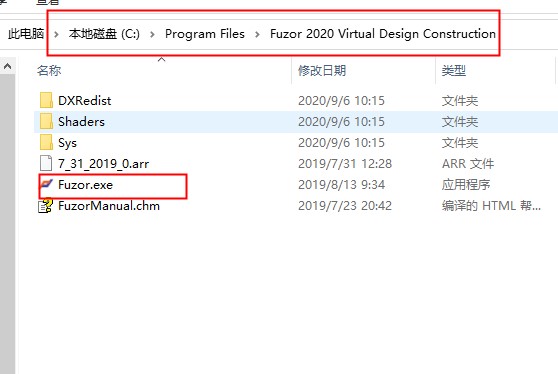558x374 pixels.
Task: Click the Sys folder icon
Action: [46, 142]
